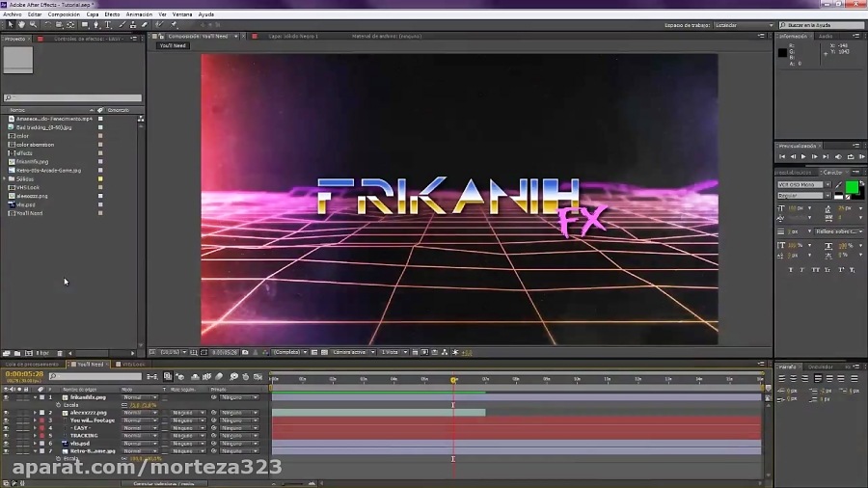868x488 pixels.
Task: Hide layer 2 alexxzzz.png with the eye toggle
Action: click(x=6, y=413)
